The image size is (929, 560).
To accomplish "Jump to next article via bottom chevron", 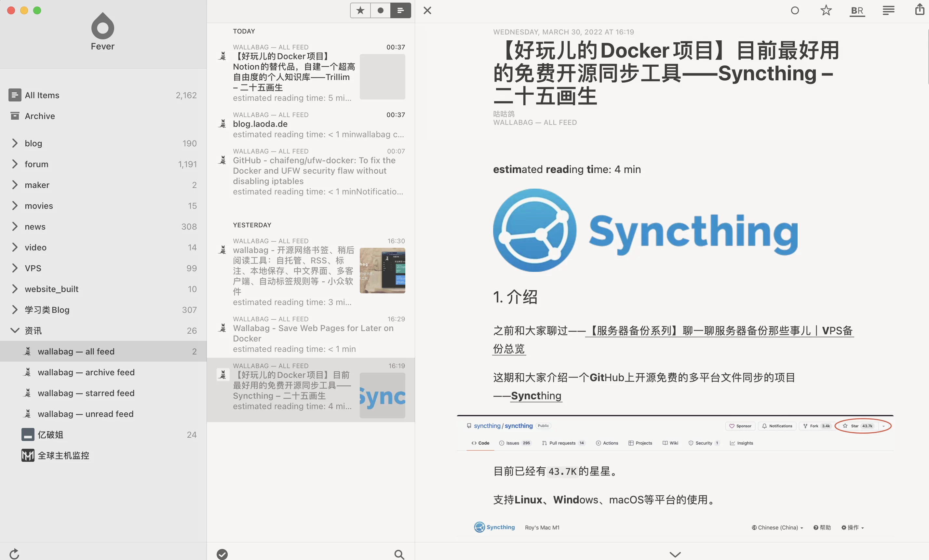I will click(x=675, y=554).
